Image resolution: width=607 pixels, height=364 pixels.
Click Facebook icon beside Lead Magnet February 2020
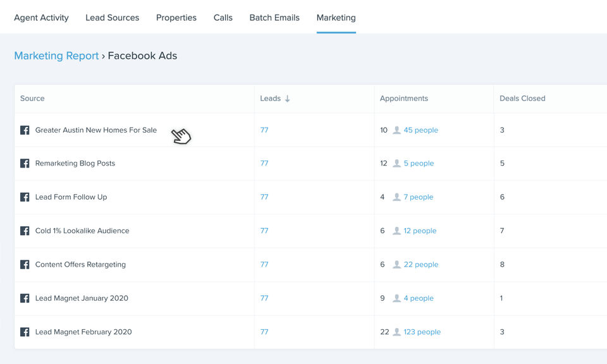click(x=25, y=332)
